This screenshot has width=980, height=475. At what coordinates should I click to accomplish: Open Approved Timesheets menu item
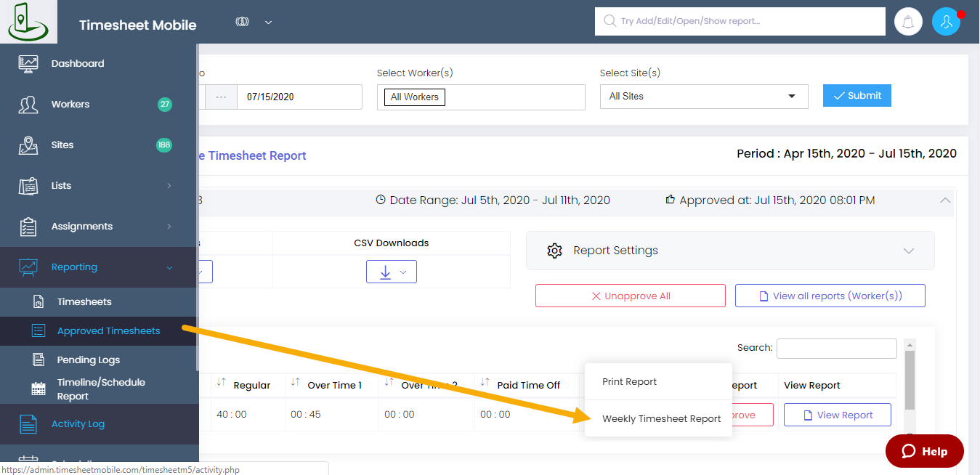tap(108, 331)
